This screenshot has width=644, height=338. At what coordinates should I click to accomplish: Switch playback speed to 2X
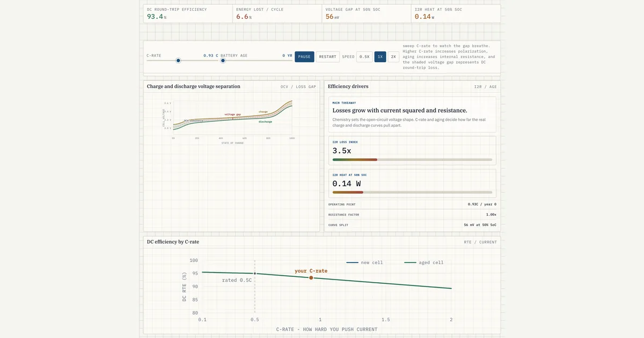tap(393, 57)
